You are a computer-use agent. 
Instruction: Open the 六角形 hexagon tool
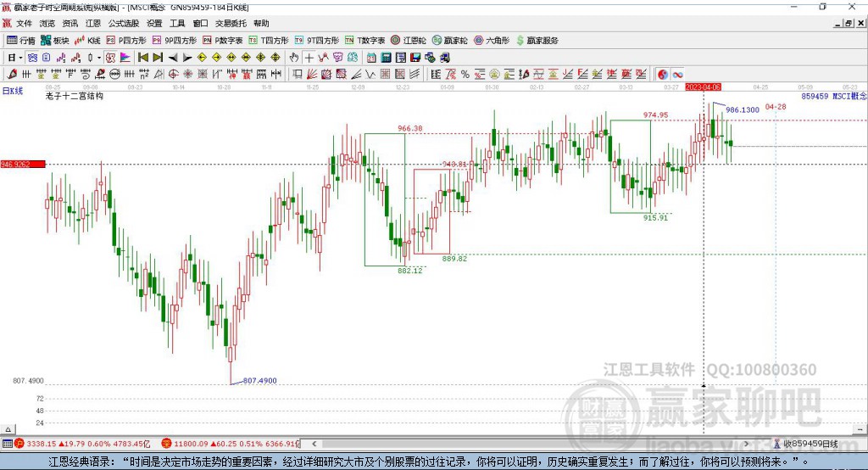pos(492,41)
